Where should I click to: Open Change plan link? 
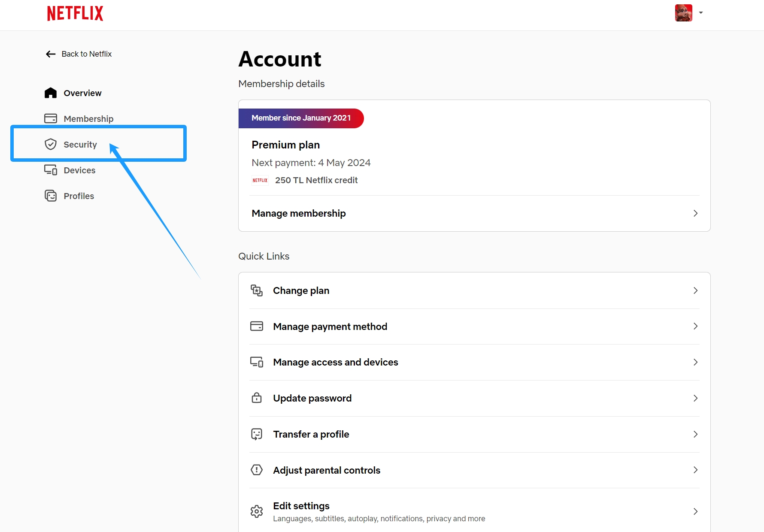point(474,290)
